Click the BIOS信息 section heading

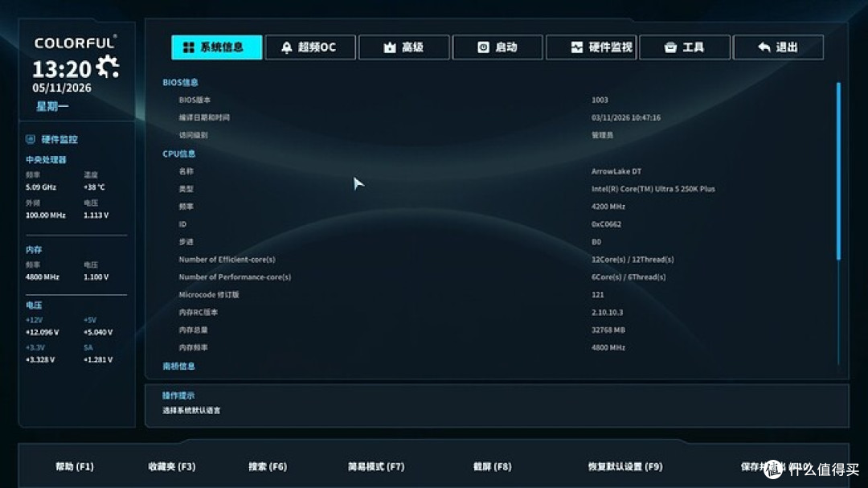point(180,83)
